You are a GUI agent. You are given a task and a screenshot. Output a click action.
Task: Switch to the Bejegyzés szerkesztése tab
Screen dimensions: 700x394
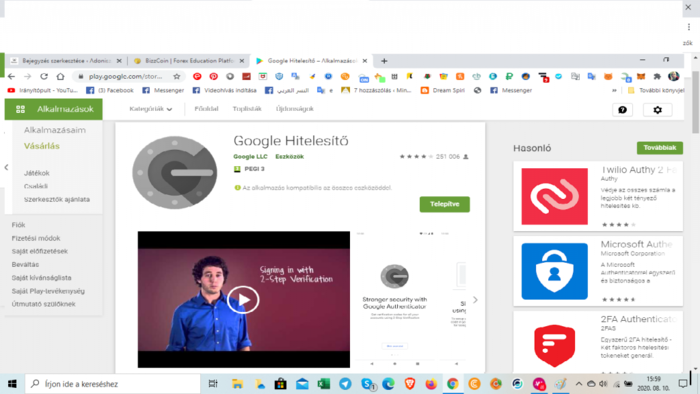coord(66,61)
